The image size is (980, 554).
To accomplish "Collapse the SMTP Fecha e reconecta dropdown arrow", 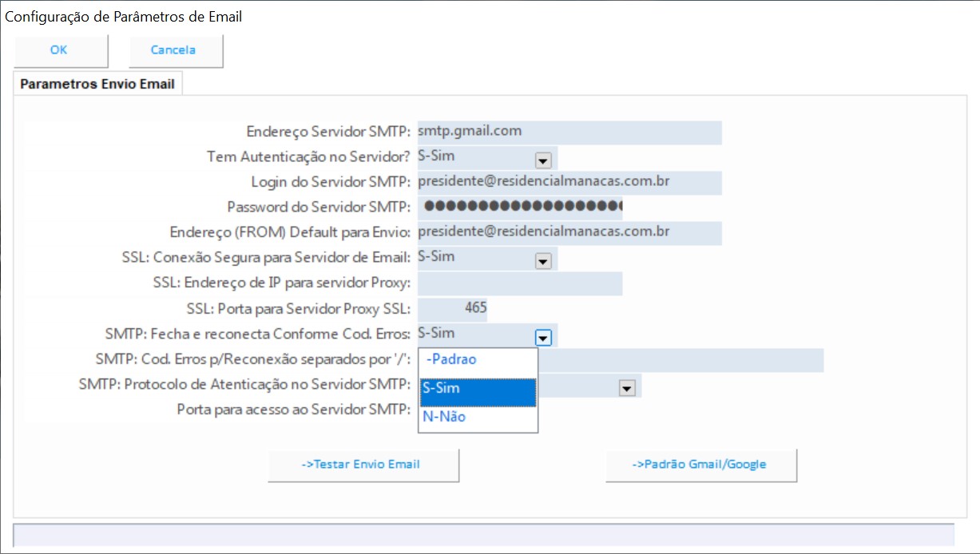I will (543, 338).
